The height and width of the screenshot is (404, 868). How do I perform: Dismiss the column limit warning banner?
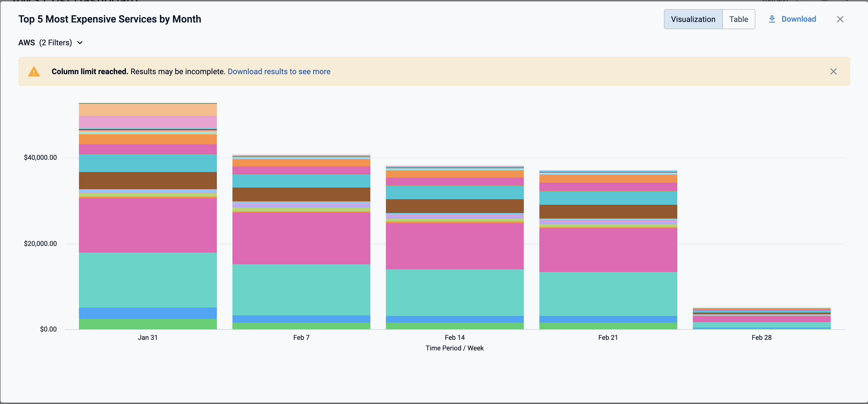[833, 71]
